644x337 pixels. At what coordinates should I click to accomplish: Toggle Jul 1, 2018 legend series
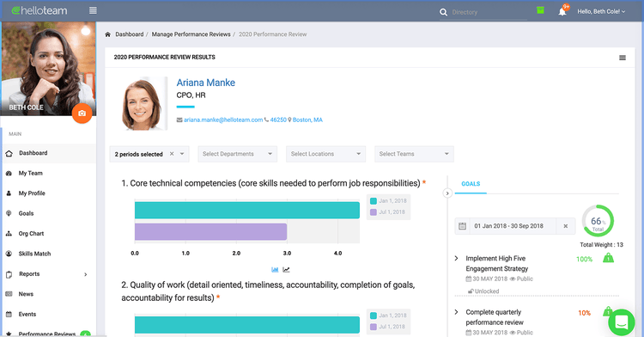(387, 212)
